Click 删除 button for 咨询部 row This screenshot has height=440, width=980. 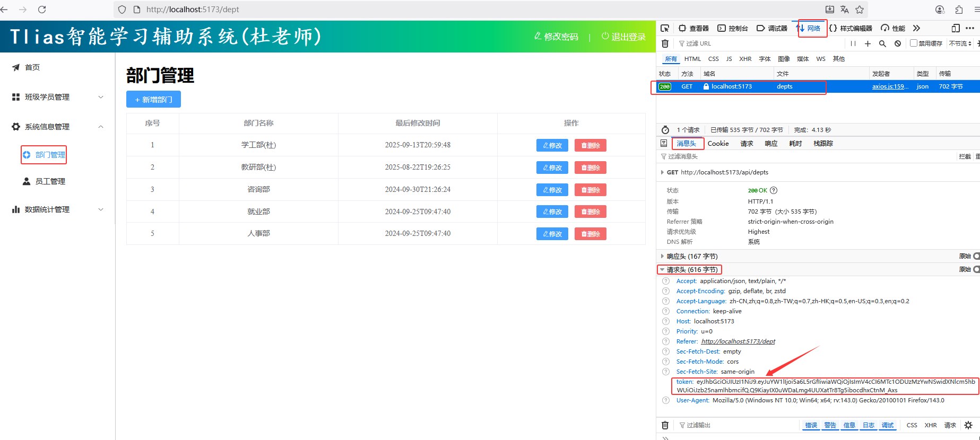click(590, 190)
